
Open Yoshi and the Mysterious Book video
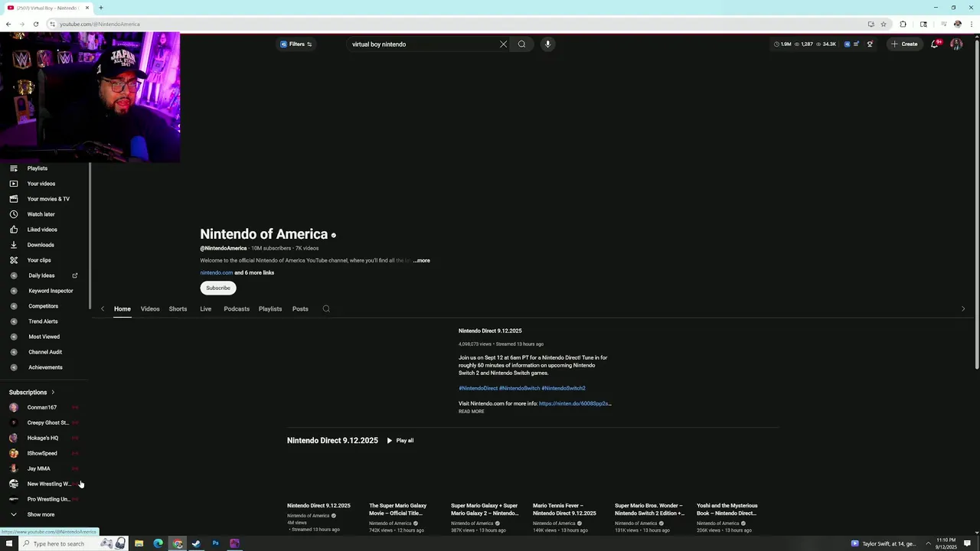tap(727, 510)
